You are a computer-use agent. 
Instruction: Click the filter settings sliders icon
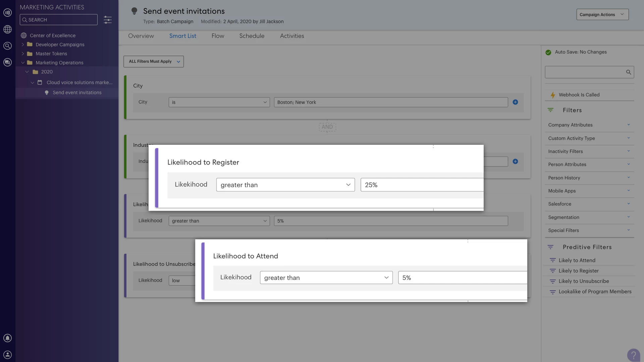(107, 20)
